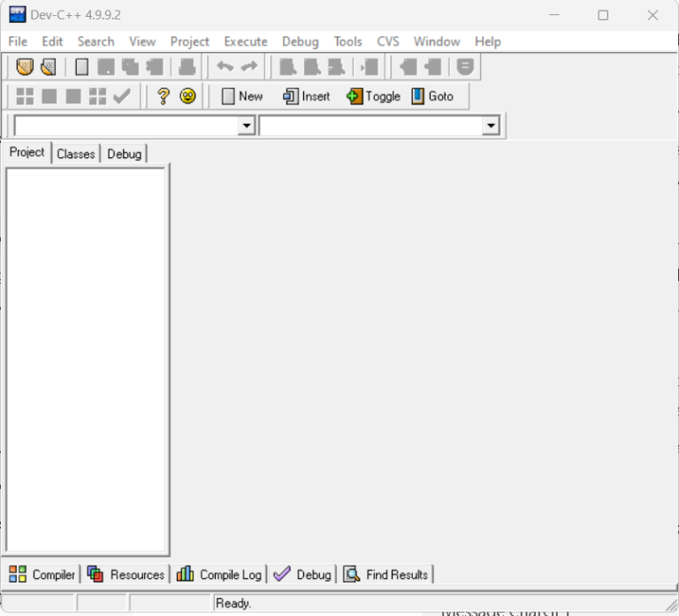Screen dimensions: 679x616
Task: Open the Help menu
Action: click(x=488, y=42)
